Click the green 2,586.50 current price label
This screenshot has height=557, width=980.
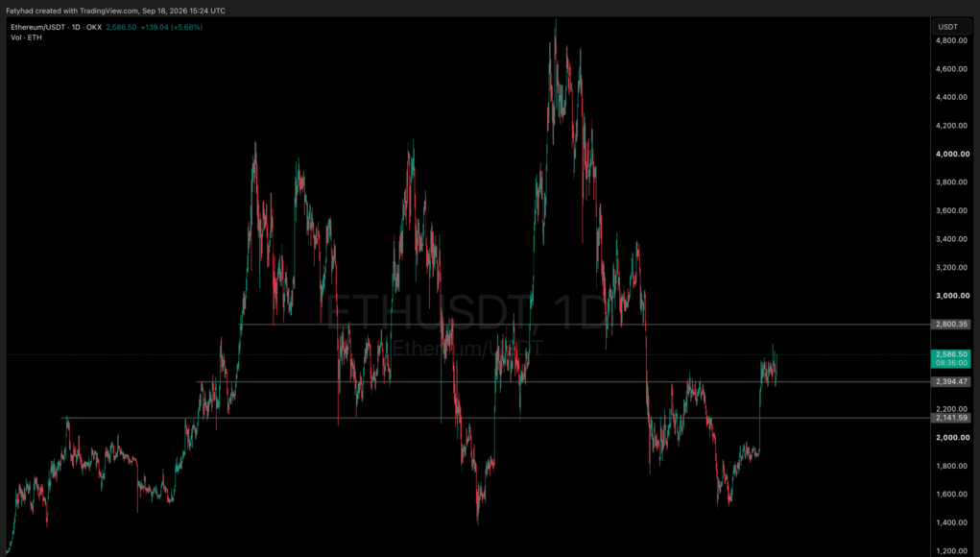[951, 354]
